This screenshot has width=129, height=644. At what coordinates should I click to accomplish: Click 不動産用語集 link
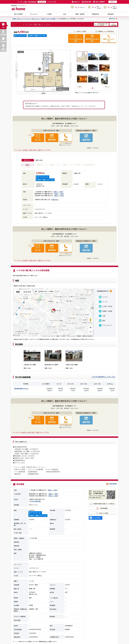coord(113,484)
